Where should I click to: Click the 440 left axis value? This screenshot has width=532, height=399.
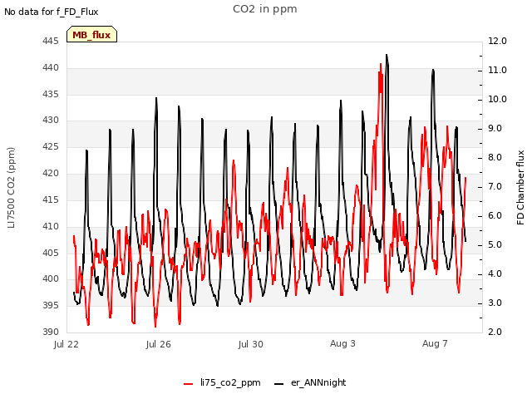51,68
